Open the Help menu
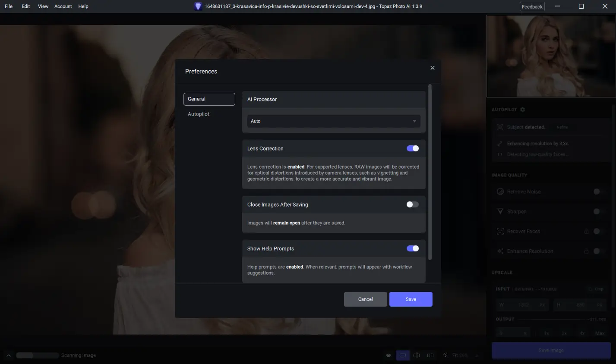The width and height of the screenshot is (616, 364). 83,6
